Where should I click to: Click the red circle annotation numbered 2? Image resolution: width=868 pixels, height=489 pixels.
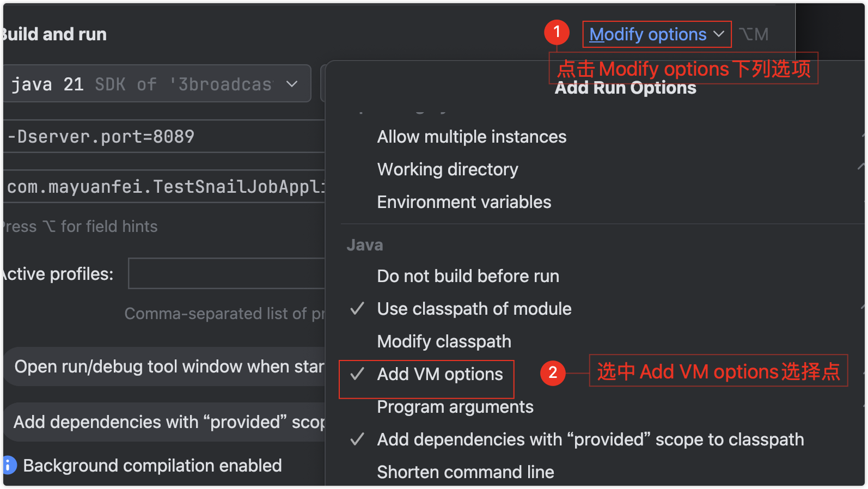click(553, 373)
